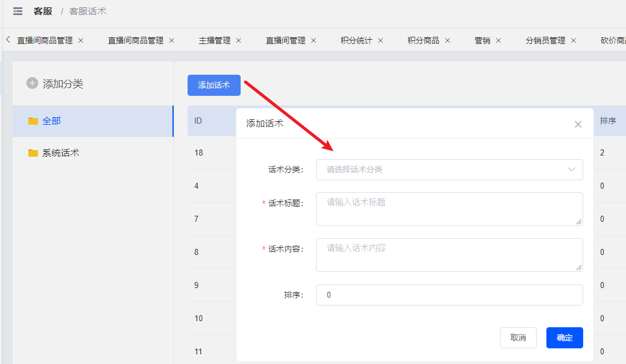626x364 pixels.
Task: Switch to the 直播间管理 tab
Action: pos(285,40)
